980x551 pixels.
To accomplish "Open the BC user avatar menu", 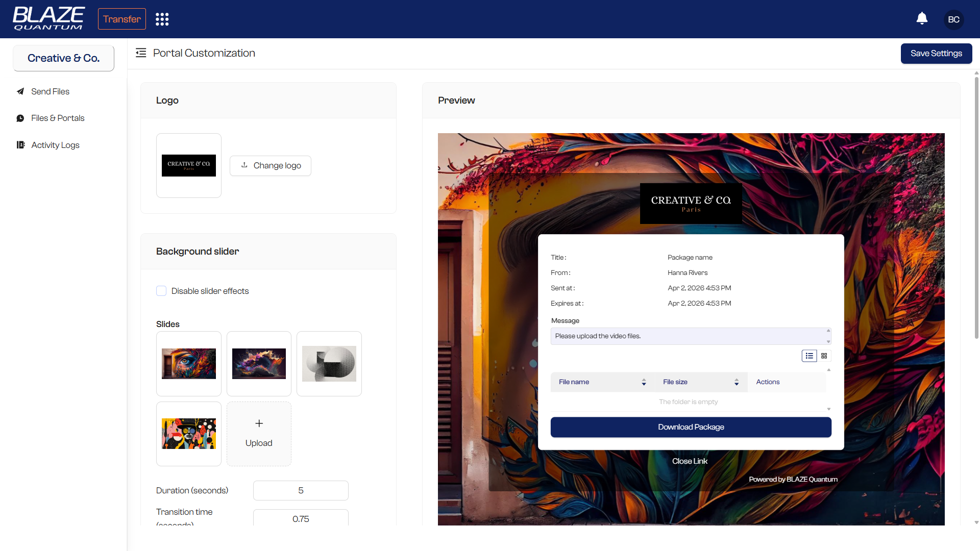I will (x=953, y=19).
